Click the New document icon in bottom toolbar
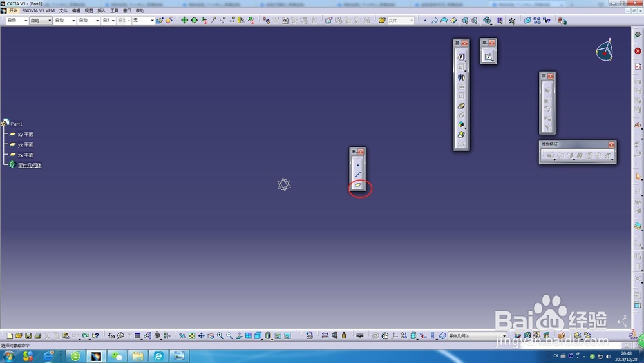 (10, 336)
